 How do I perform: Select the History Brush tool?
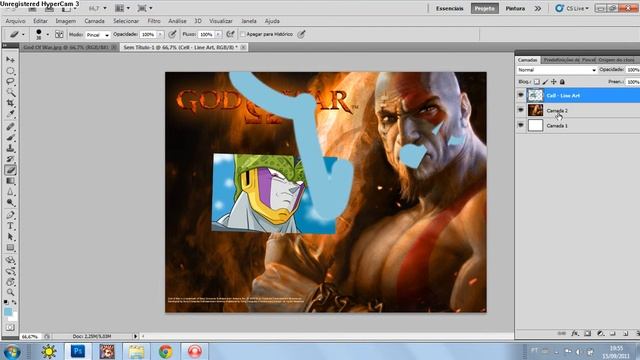coord(10,159)
